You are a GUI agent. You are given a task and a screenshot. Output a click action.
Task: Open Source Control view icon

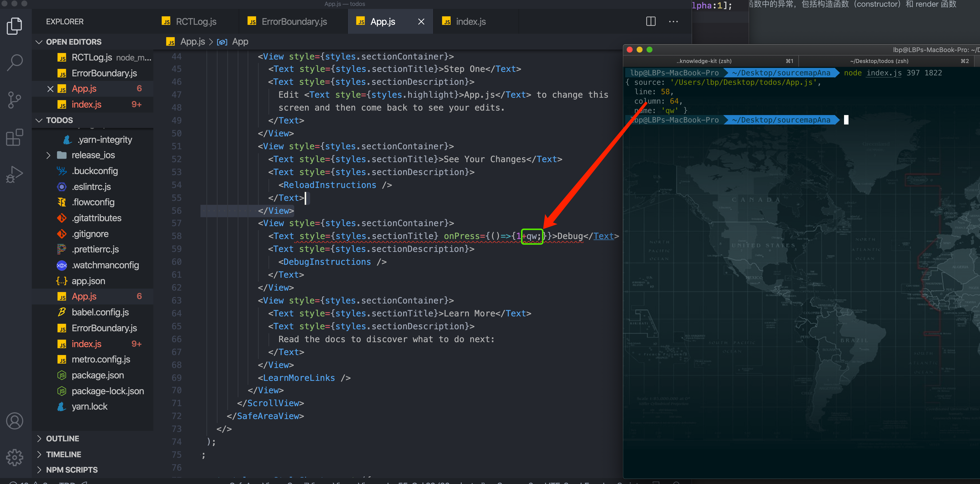(x=14, y=100)
